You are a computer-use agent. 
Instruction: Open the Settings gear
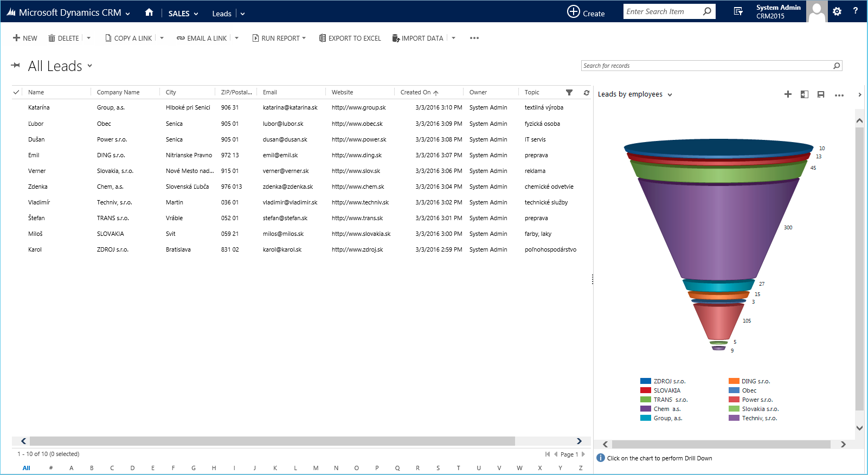pos(837,11)
